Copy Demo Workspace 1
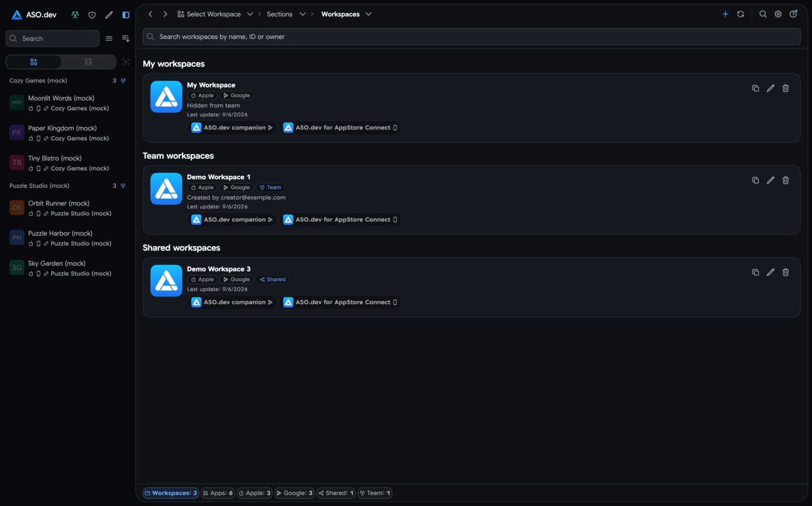Screen dimensions: 812x506 756,180
